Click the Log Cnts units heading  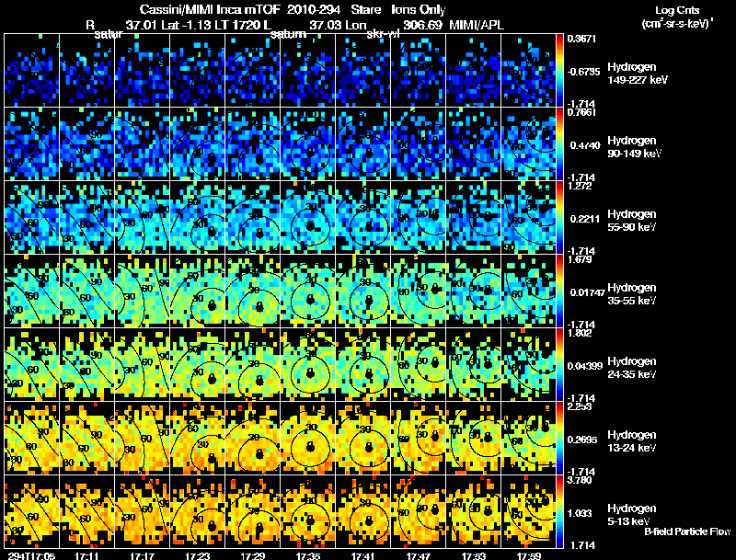point(677,10)
